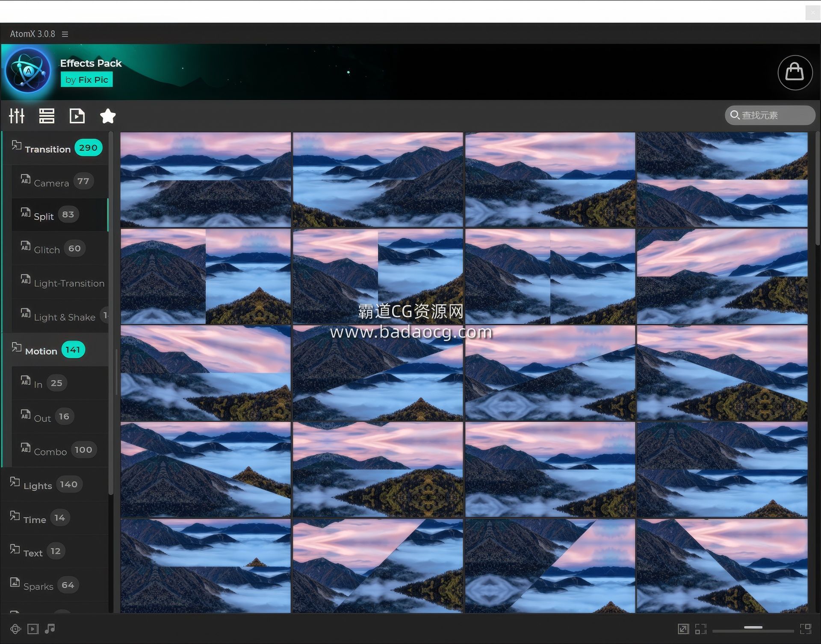The height and width of the screenshot is (644, 821).
Task: Click the small thumbnails size icon
Action: [x=700, y=629]
